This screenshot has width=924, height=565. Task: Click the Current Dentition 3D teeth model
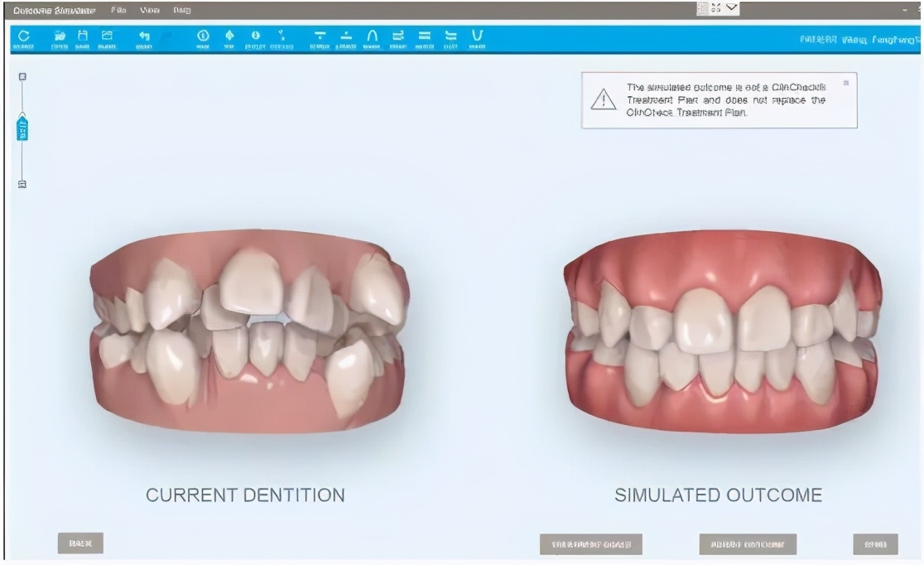click(x=248, y=331)
